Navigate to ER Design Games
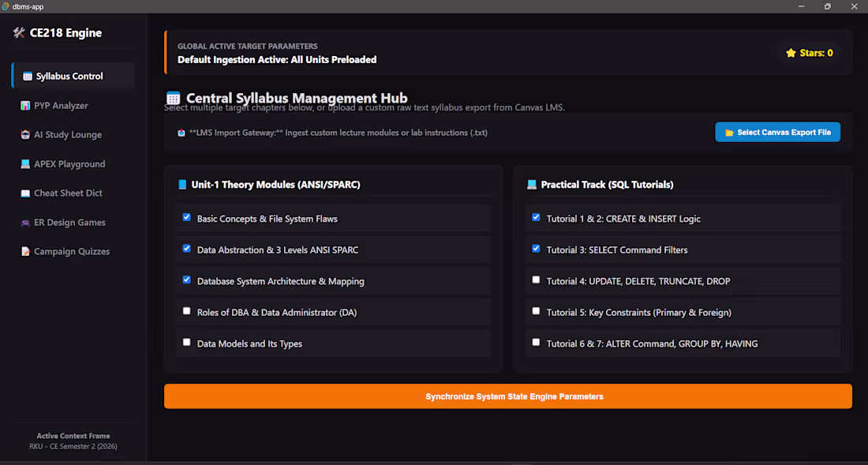 pyautogui.click(x=73, y=222)
